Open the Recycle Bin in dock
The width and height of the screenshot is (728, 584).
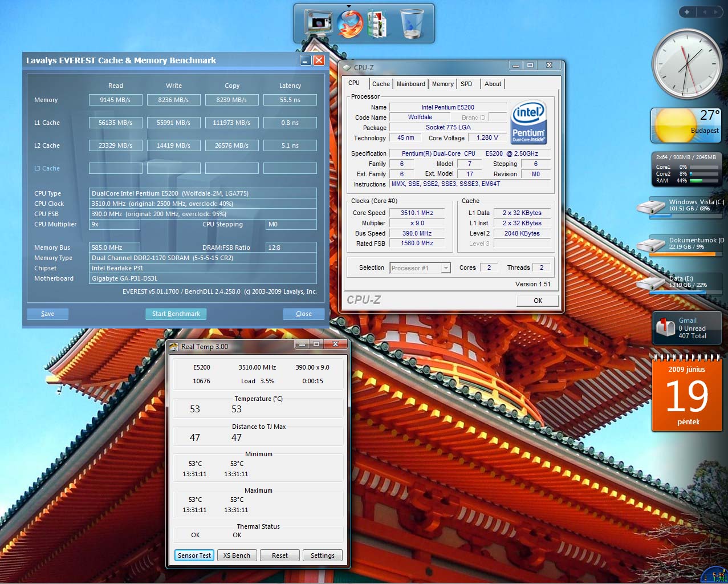click(412, 23)
